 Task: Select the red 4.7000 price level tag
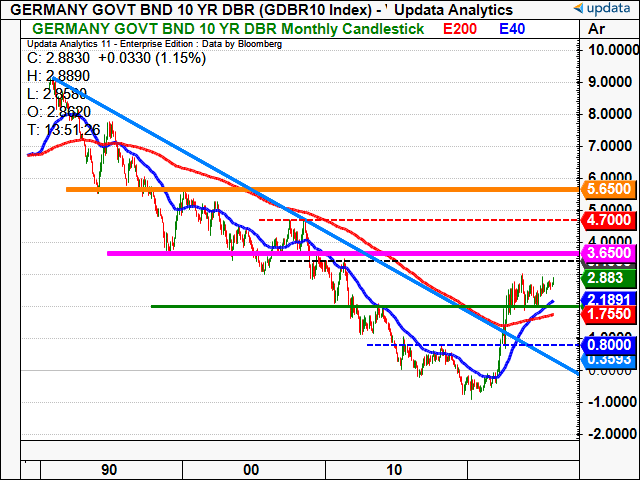607,219
